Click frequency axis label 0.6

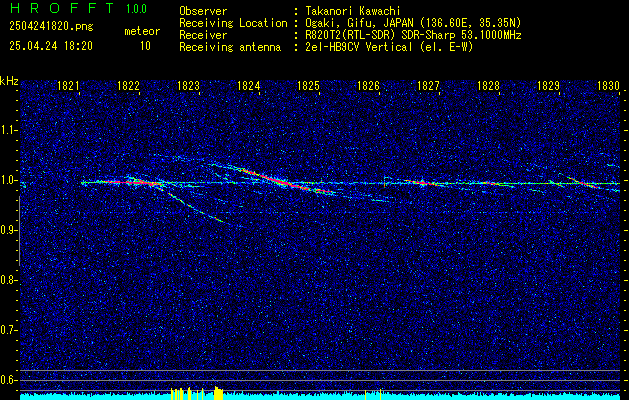coord(8,380)
